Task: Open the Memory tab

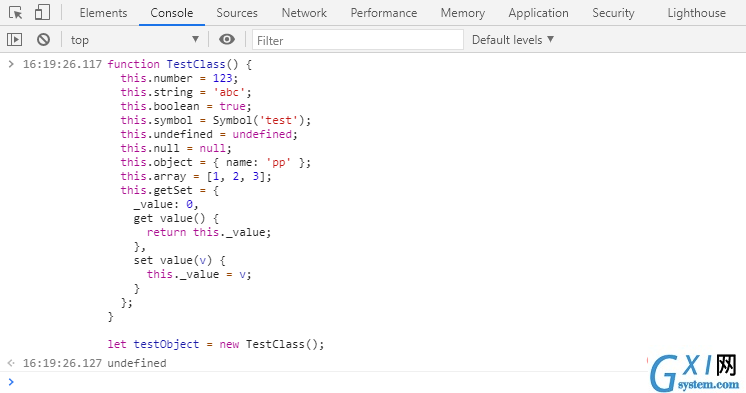Action: 462,13
